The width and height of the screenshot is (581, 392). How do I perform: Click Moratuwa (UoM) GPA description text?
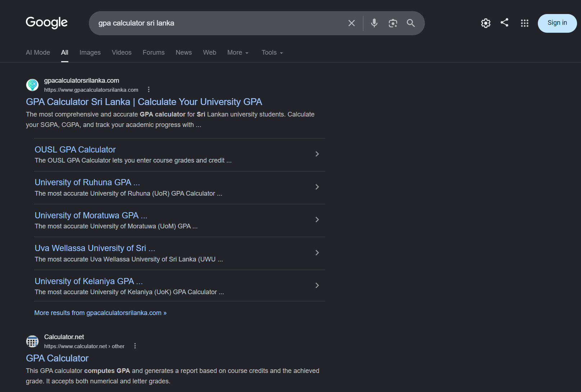pyautogui.click(x=116, y=226)
